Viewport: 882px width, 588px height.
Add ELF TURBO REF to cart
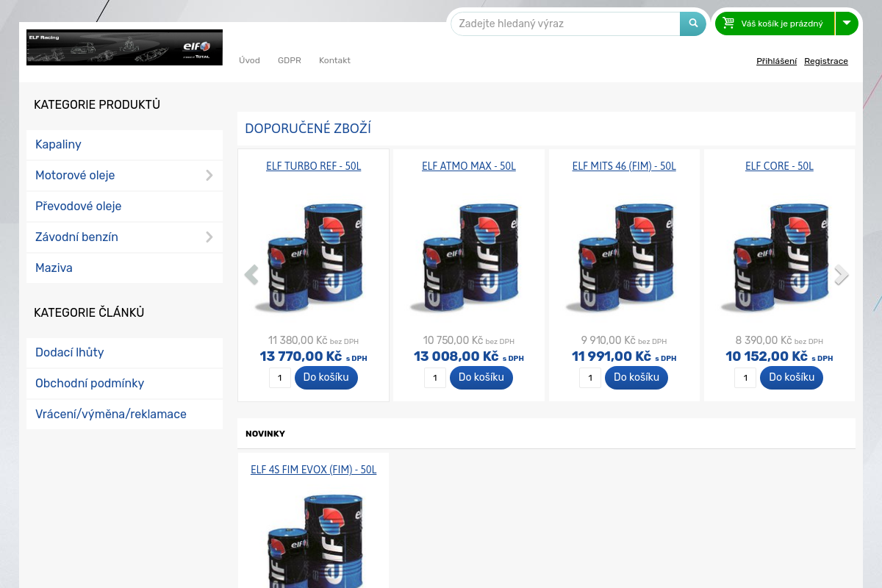tap(326, 378)
